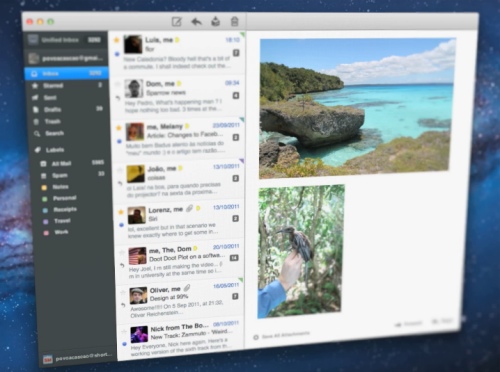
Task: Click the Luis sender avatar
Action: click(133, 44)
